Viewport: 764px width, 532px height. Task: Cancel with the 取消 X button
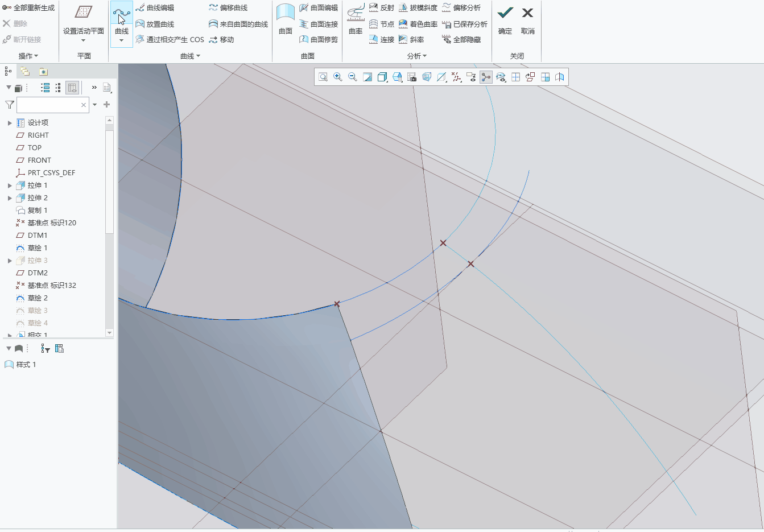528,19
